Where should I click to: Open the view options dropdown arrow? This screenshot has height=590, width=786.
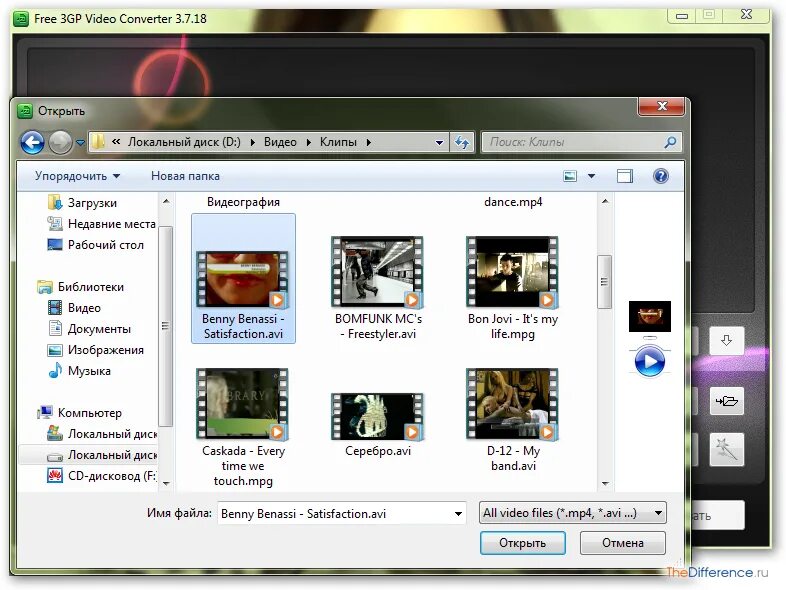tap(592, 176)
